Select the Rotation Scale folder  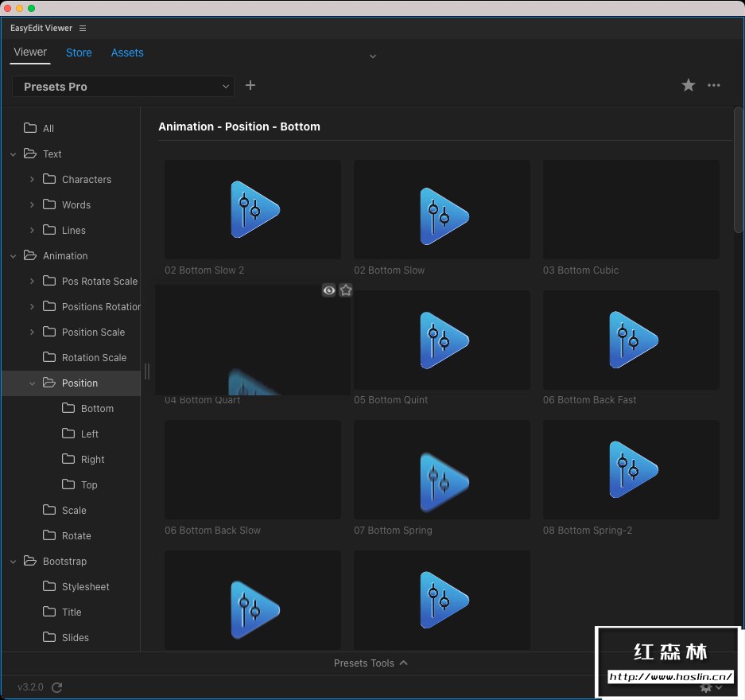[94, 357]
